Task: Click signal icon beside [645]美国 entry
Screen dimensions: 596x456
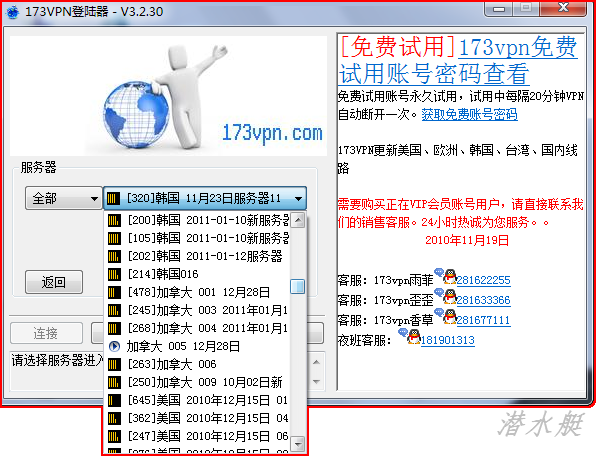Action: click(114, 400)
